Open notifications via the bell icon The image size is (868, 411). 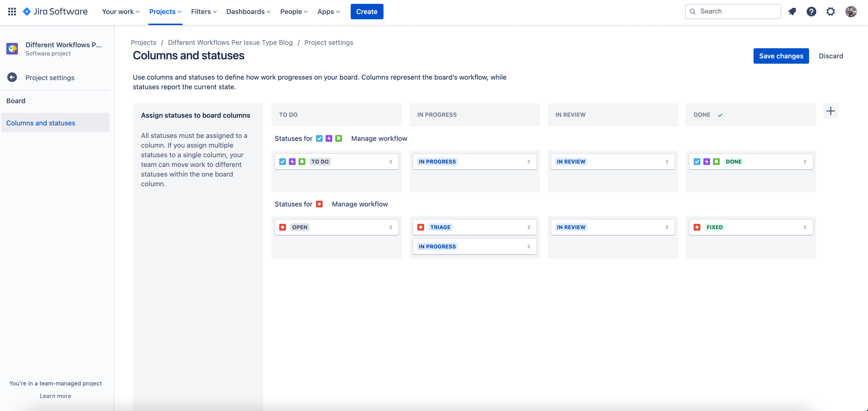tap(792, 11)
